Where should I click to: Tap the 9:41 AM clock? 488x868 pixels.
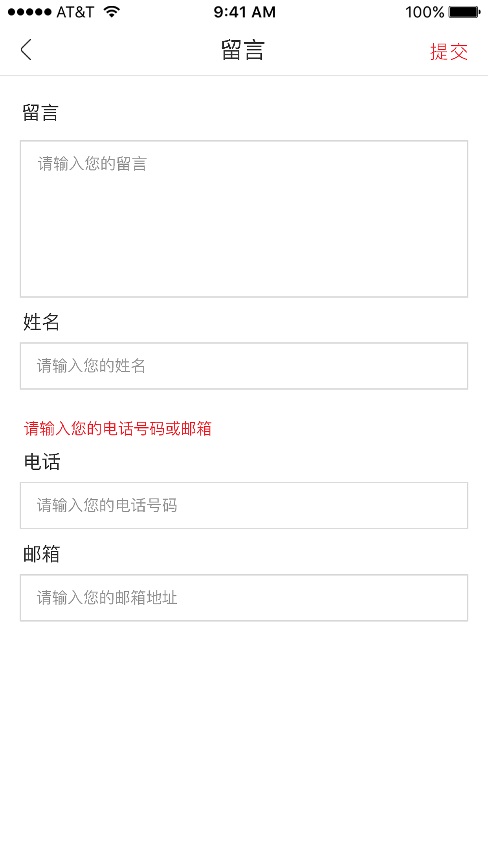click(244, 12)
